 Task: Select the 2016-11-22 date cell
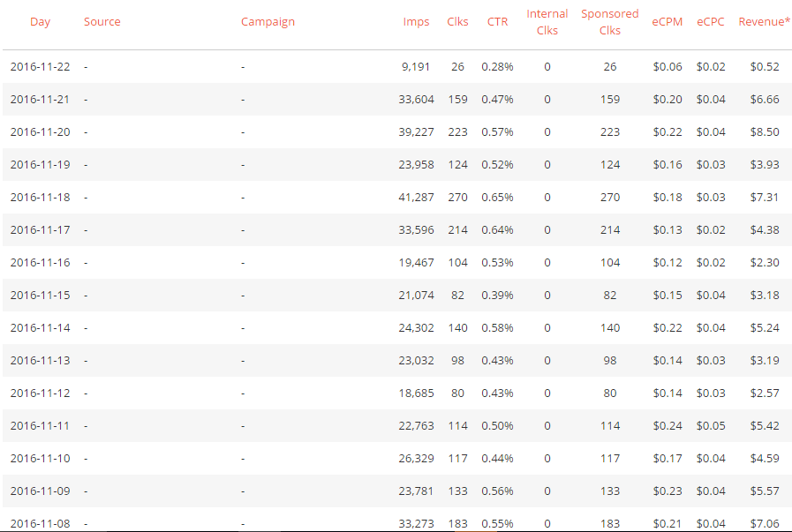pos(40,67)
